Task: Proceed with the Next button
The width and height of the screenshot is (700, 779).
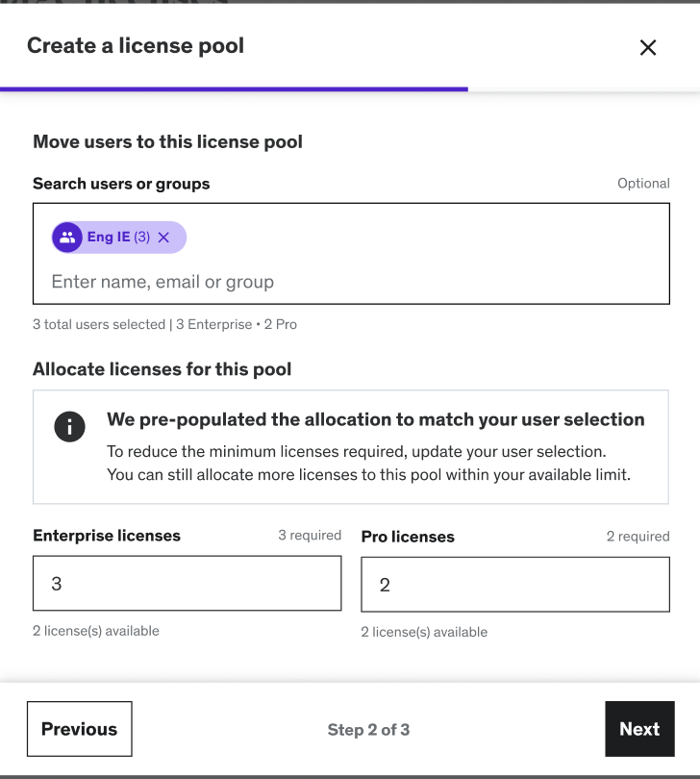Action: coord(639,729)
